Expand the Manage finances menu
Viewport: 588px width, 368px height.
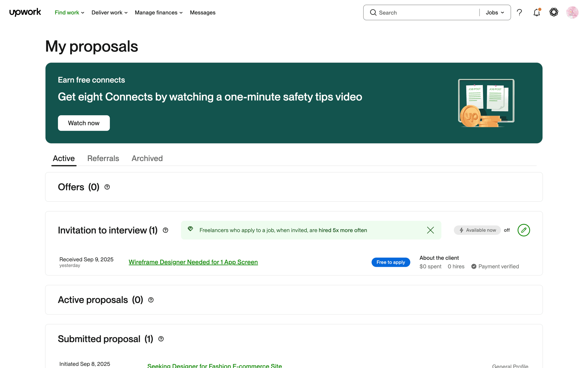(159, 13)
